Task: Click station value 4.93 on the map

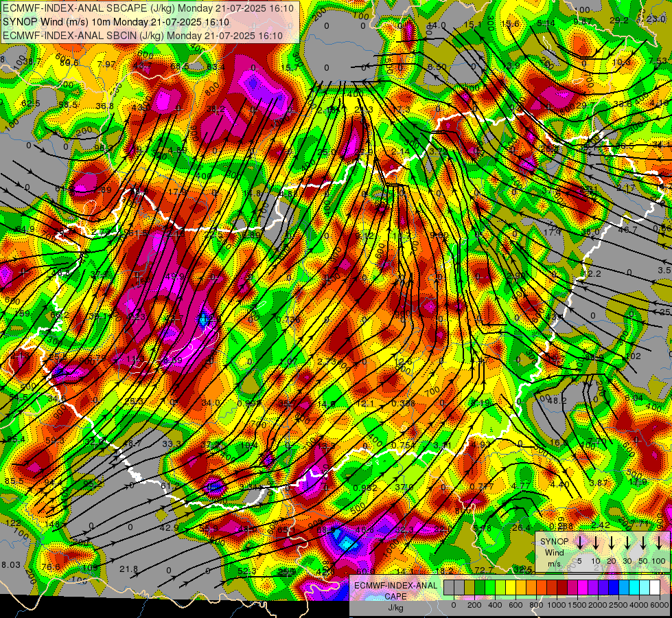Action: pyautogui.click(x=482, y=445)
